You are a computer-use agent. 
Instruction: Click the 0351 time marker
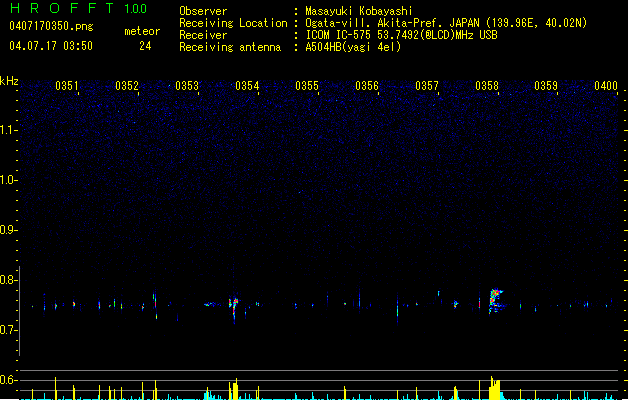[x=67, y=86]
